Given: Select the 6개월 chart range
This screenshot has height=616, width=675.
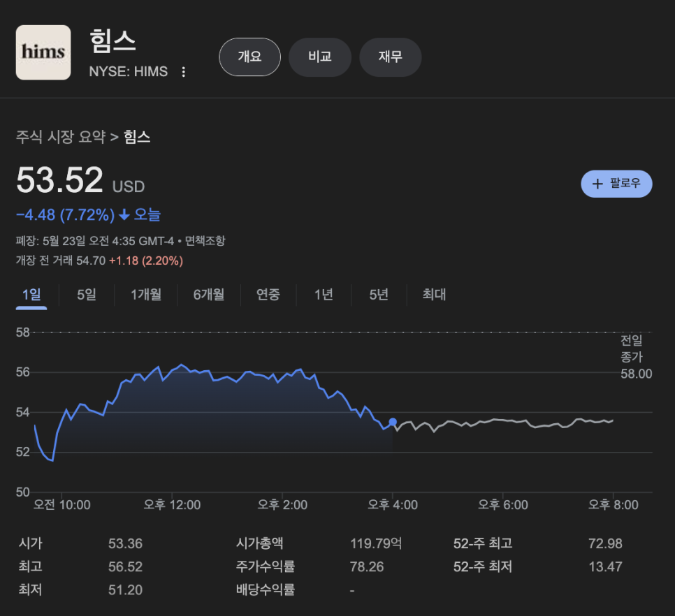Looking at the screenshot, I should [x=209, y=295].
